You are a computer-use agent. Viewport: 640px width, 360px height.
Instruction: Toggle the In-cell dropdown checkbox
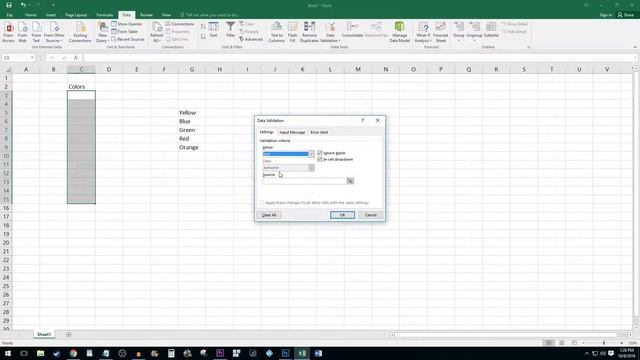320,159
